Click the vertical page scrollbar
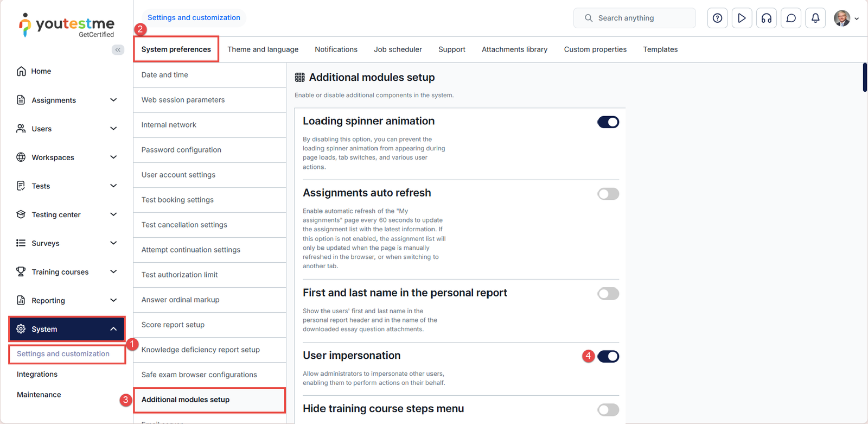 coord(865,78)
